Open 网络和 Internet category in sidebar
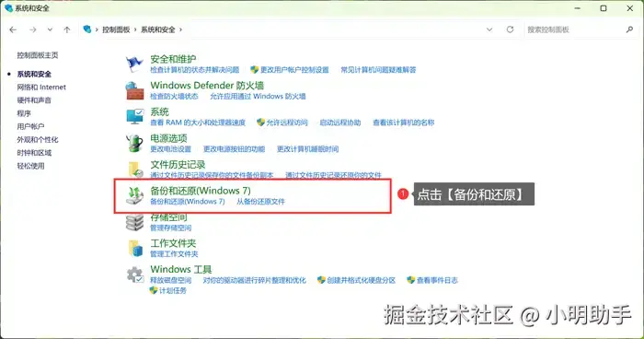Viewport: 644px width, 339px height. [41, 88]
